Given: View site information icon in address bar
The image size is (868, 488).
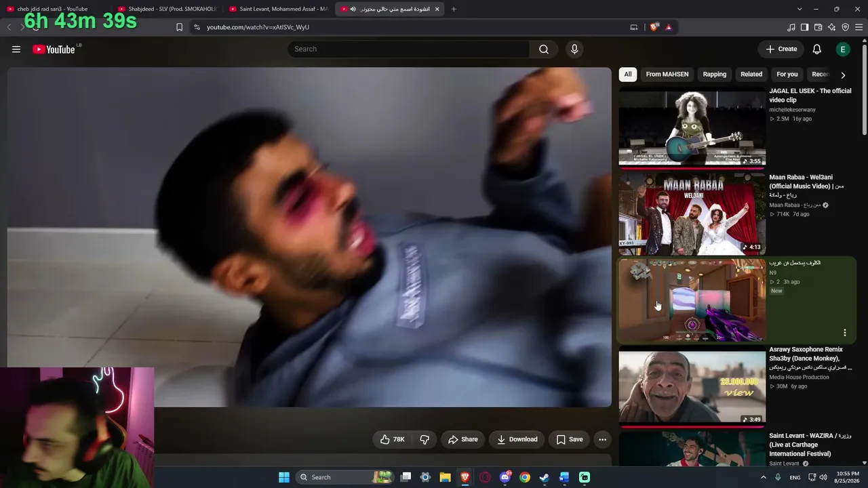Looking at the screenshot, I should [x=197, y=27].
